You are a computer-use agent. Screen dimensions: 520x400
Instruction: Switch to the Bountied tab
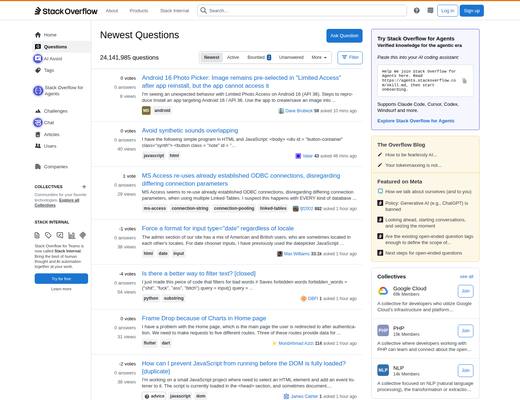(x=259, y=57)
